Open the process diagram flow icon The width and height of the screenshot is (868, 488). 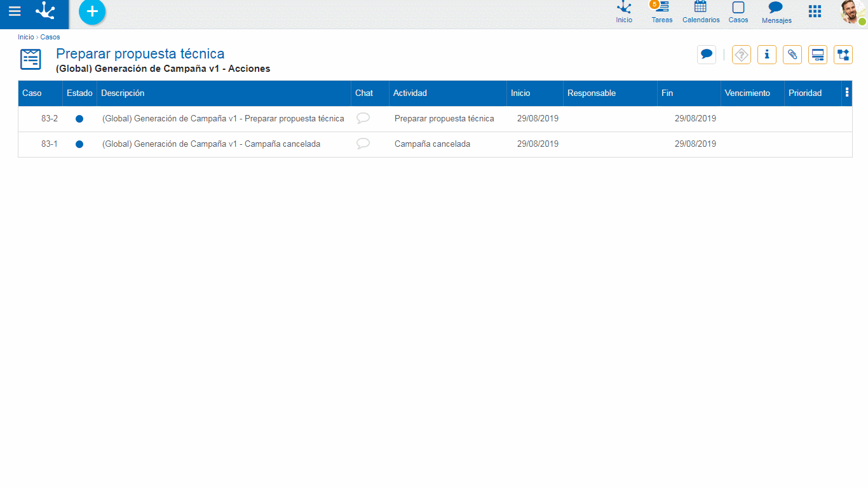(843, 55)
